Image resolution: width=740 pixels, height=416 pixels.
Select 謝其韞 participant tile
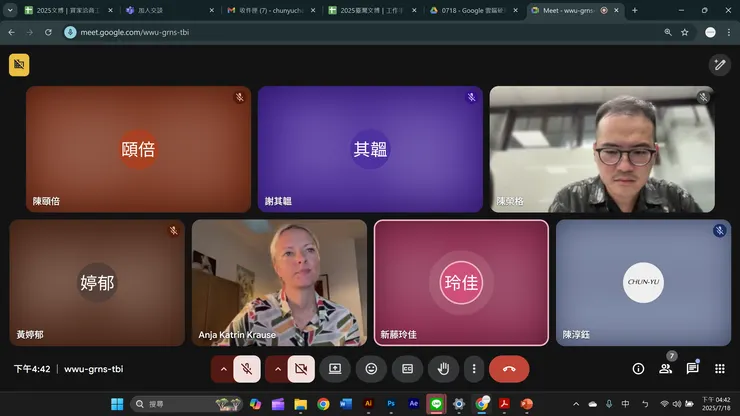(370, 149)
